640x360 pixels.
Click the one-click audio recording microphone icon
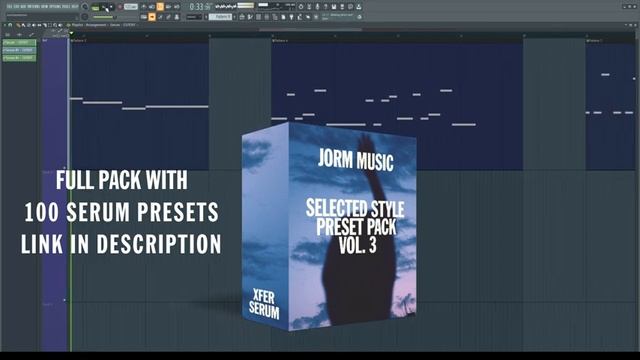click(317, 7)
